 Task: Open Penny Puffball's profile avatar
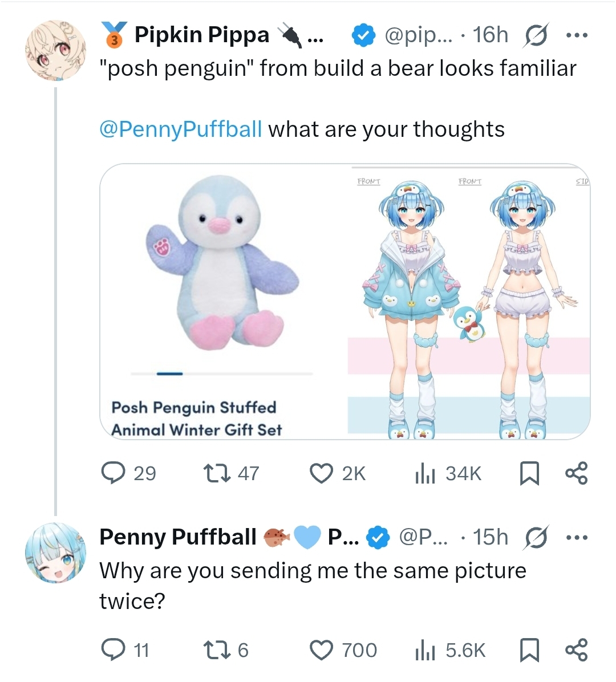[x=55, y=553]
